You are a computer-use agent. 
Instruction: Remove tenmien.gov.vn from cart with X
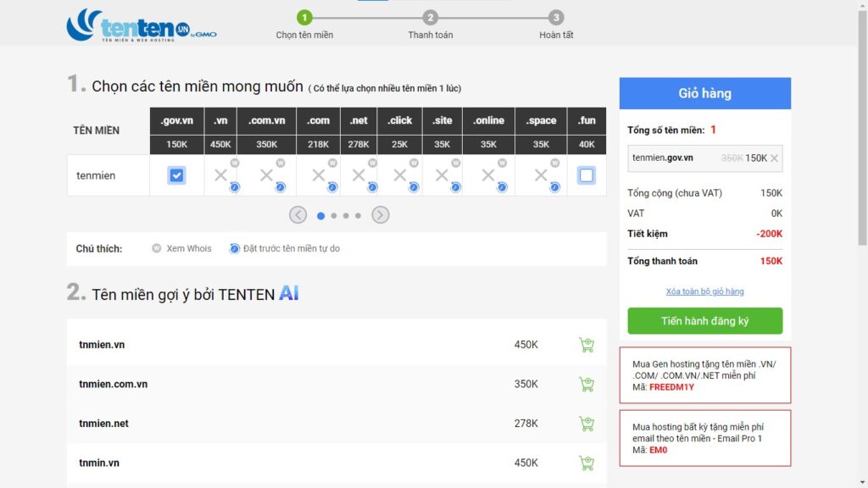(775, 158)
